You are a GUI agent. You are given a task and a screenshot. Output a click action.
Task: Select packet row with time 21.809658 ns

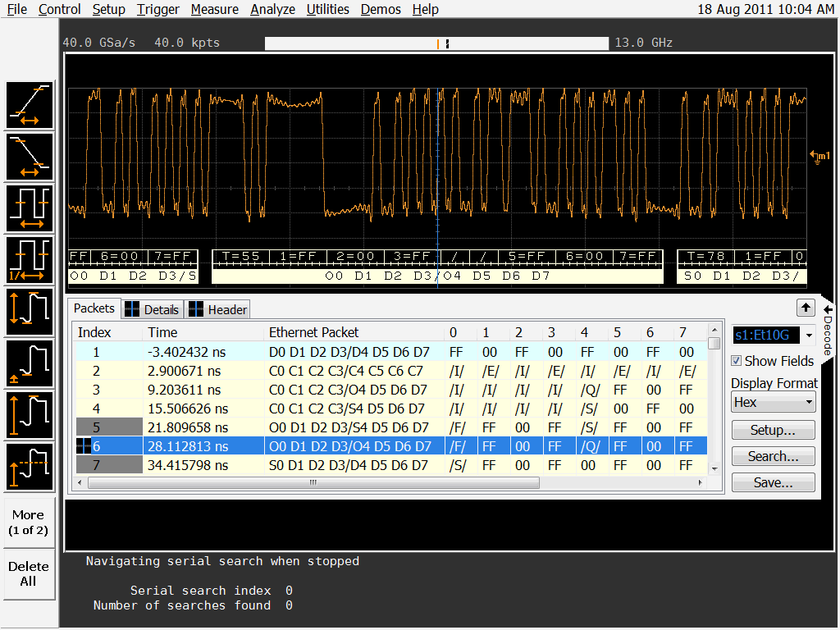tap(391, 427)
